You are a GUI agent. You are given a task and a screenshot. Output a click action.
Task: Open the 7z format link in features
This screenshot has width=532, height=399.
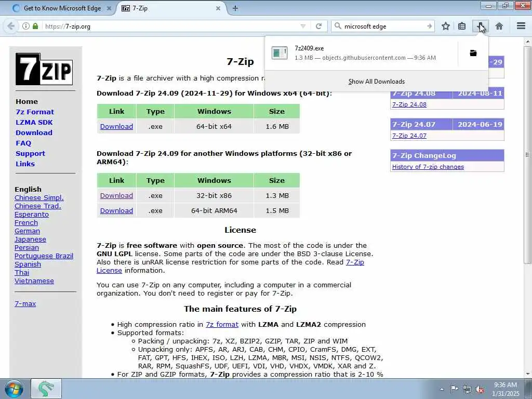point(222,324)
